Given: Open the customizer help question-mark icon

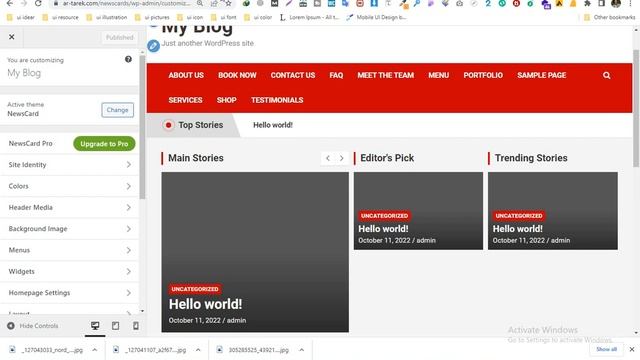Looking at the screenshot, I should click(128, 60).
